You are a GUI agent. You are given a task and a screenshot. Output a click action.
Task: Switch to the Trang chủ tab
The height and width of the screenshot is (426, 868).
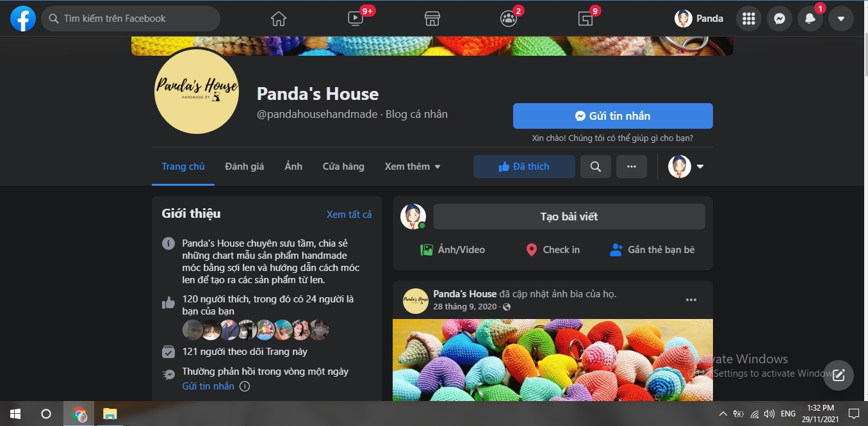(x=183, y=167)
